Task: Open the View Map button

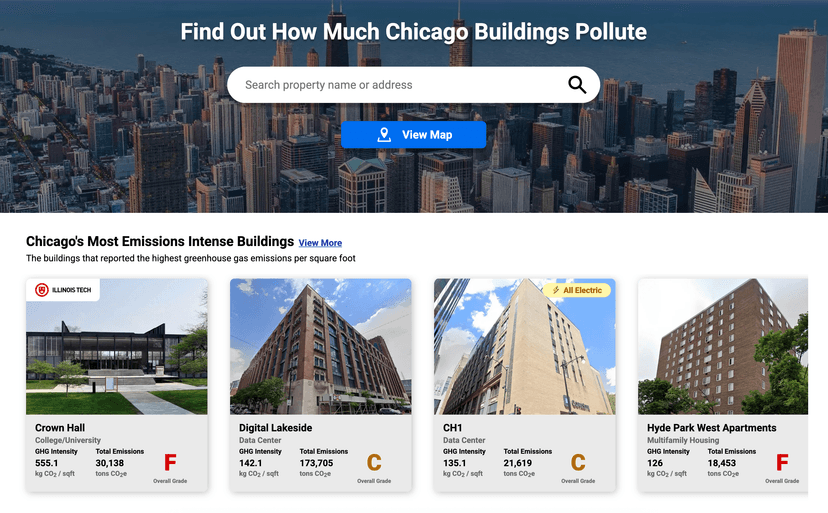Action: (x=413, y=135)
